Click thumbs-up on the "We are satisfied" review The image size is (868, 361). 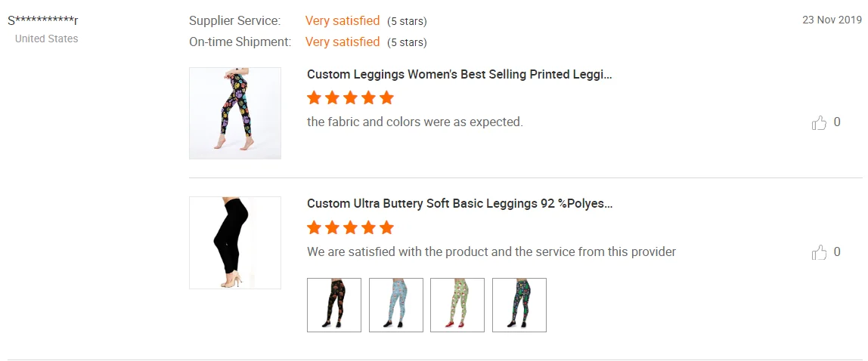pos(819,252)
